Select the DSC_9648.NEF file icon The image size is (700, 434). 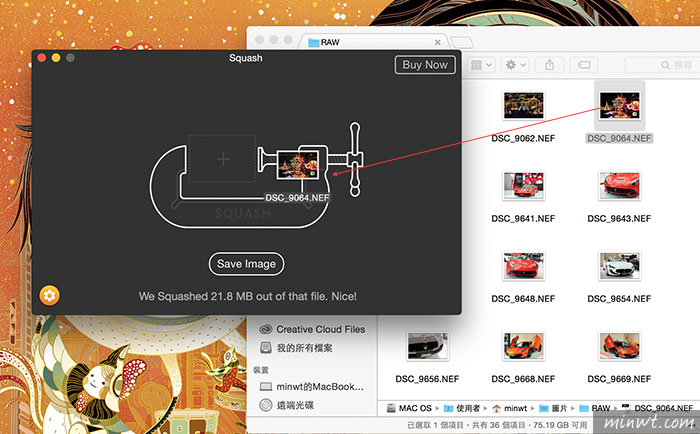(x=523, y=266)
